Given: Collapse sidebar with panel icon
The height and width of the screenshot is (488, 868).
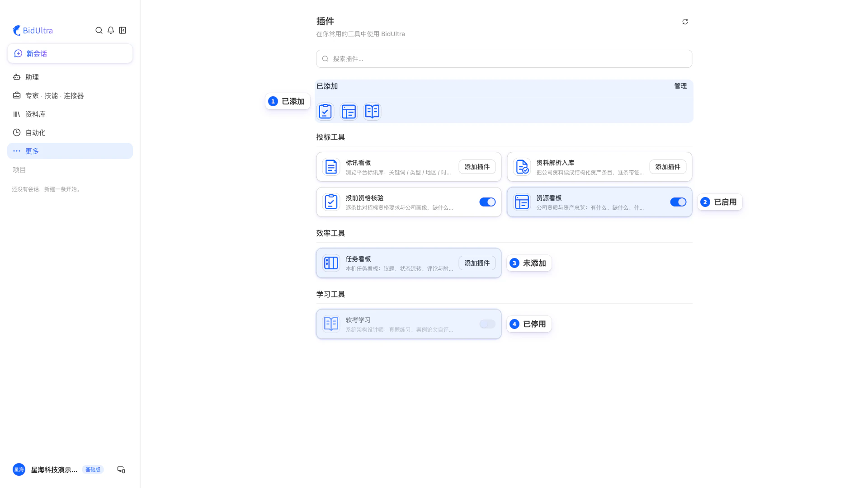Looking at the screenshot, I should (x=123, y=30).
